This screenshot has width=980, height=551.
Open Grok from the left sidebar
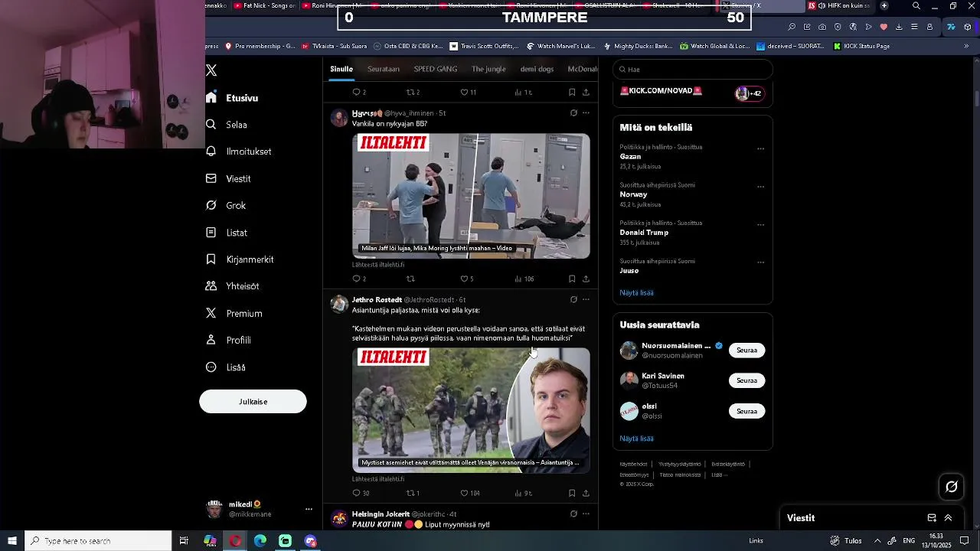tap(226, 206)
